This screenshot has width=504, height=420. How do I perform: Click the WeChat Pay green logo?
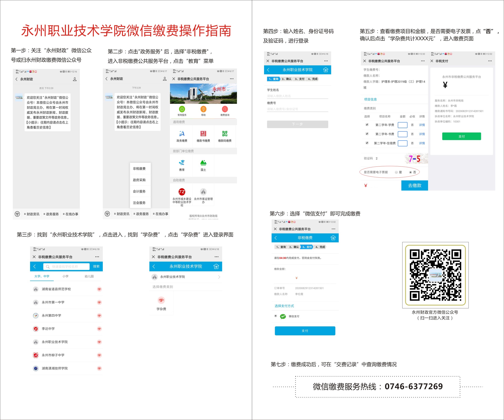tap(283, 316)
